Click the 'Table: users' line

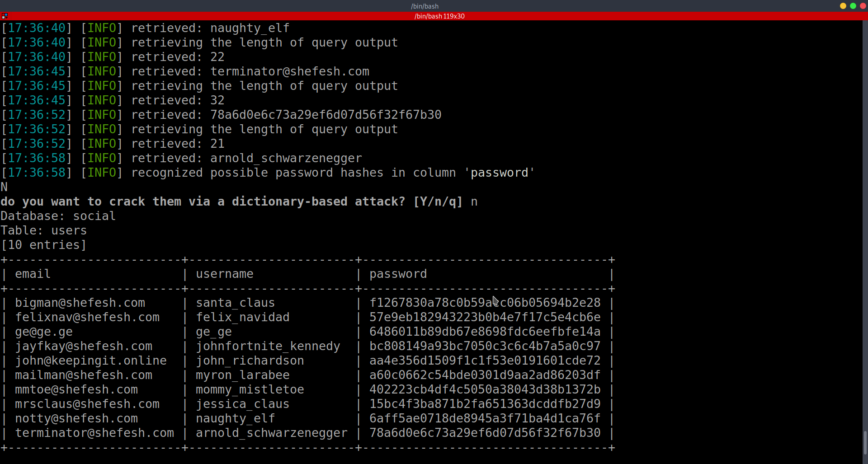click(x=43, y=230)
